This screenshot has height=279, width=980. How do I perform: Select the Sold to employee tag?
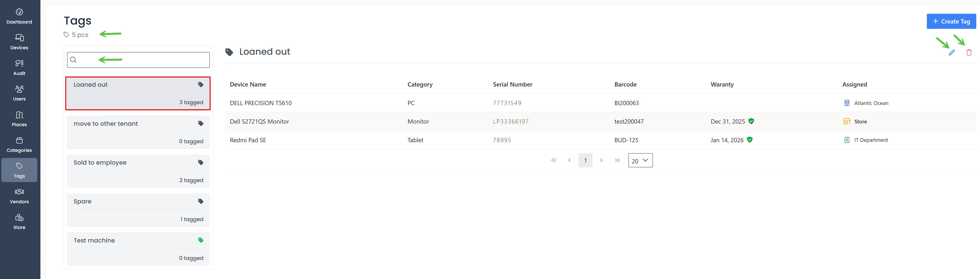click(138, 171)
